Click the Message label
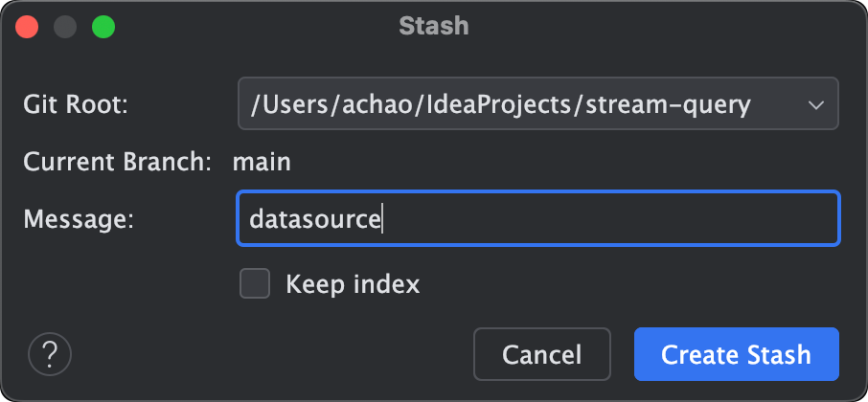Viewport: 868px width, 402px height. click(x=78, y=219)
